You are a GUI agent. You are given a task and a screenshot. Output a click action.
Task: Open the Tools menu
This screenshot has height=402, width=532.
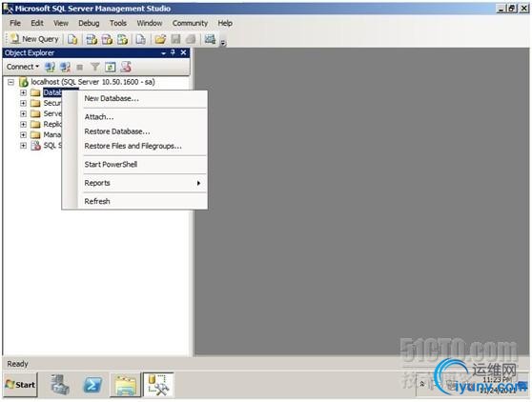118,23
